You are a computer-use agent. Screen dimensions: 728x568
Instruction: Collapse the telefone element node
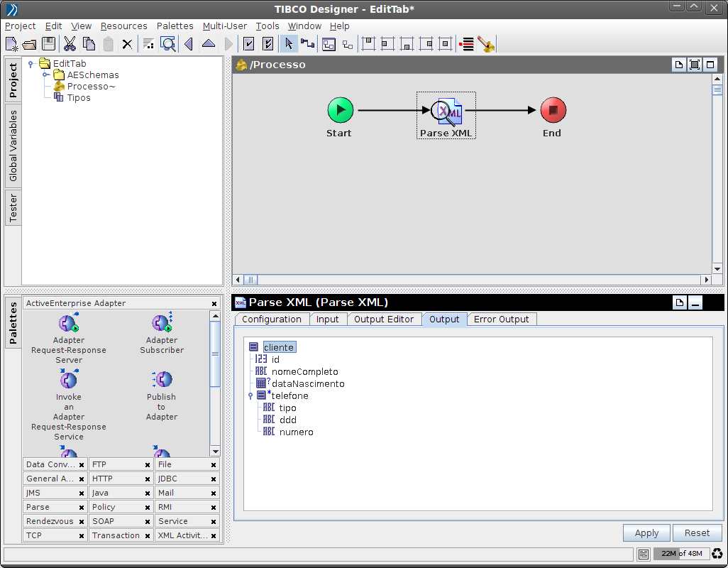tap(250, 396)
